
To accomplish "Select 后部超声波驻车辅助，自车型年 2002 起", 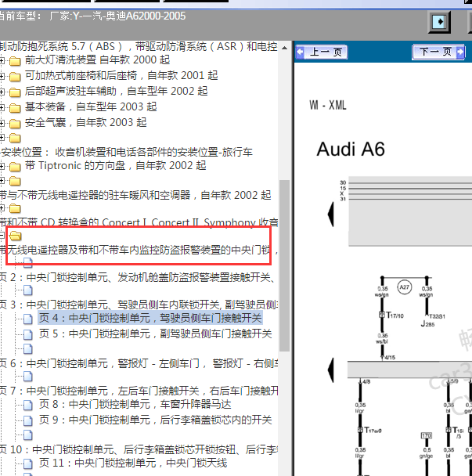I will coord(117,91).
